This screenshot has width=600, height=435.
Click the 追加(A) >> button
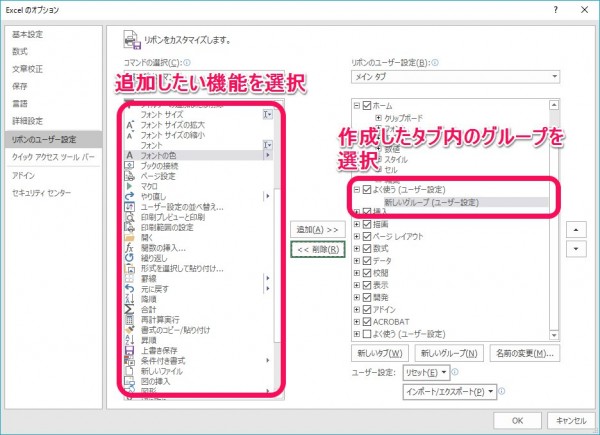point(318,230)
